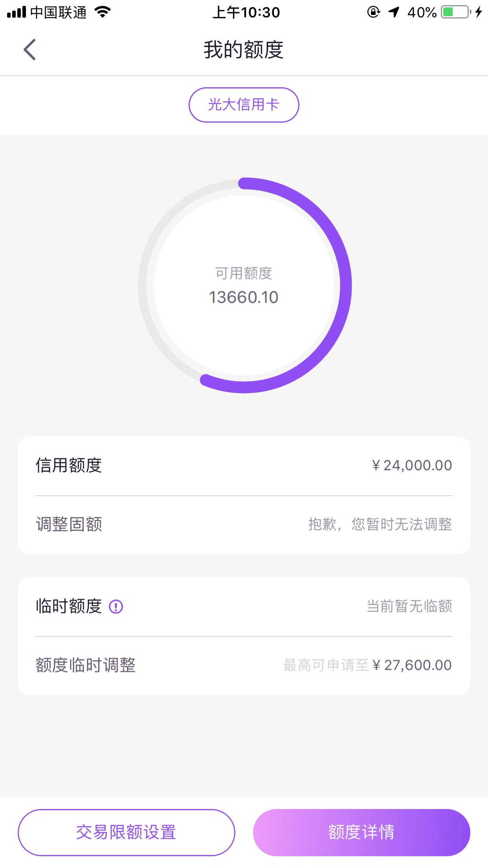Tap the 额度临时调整 row
Screen dimensions: 488x868
point(244,665)
